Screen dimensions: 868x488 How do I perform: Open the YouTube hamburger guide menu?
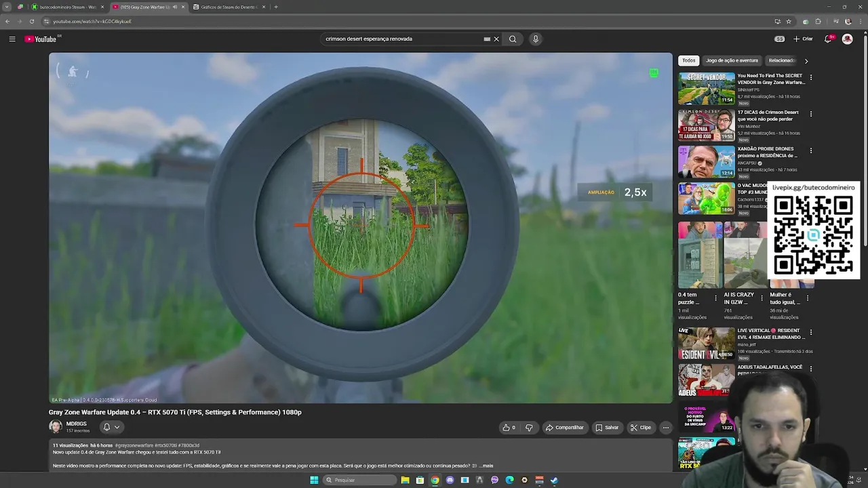tap(12, 39)
